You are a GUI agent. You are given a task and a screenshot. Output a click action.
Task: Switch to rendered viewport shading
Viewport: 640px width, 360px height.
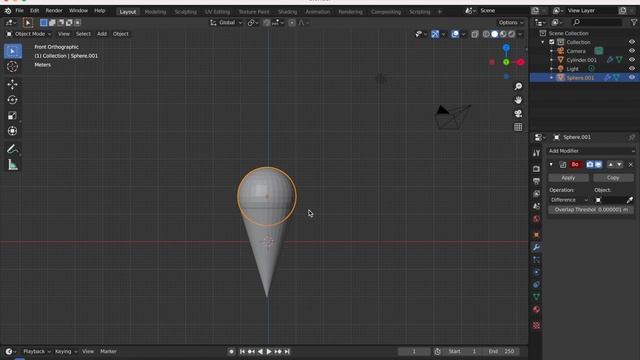[511, 34]
